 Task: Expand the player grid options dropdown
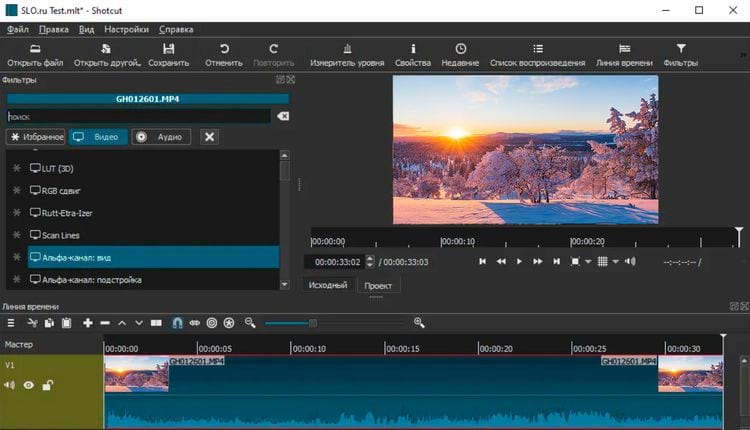pos(615,262)
